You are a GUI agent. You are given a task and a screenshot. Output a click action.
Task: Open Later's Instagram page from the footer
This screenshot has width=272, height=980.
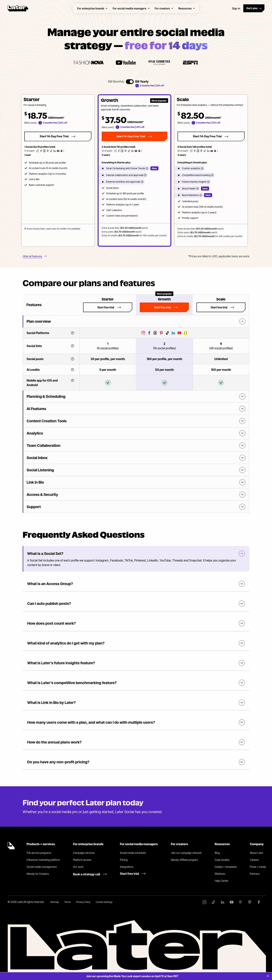[204, 902]
